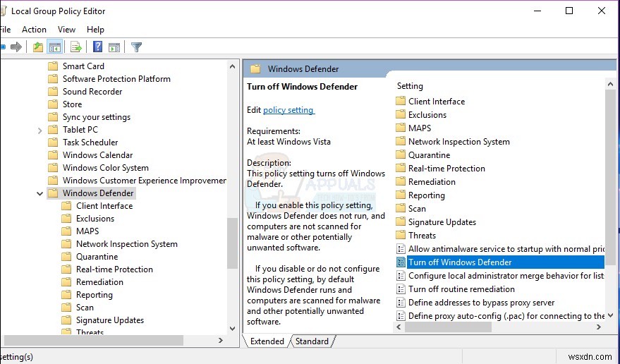Open the policy setting link
The image size is (620, 364).
pyautogui.click(x=288, y=110)
